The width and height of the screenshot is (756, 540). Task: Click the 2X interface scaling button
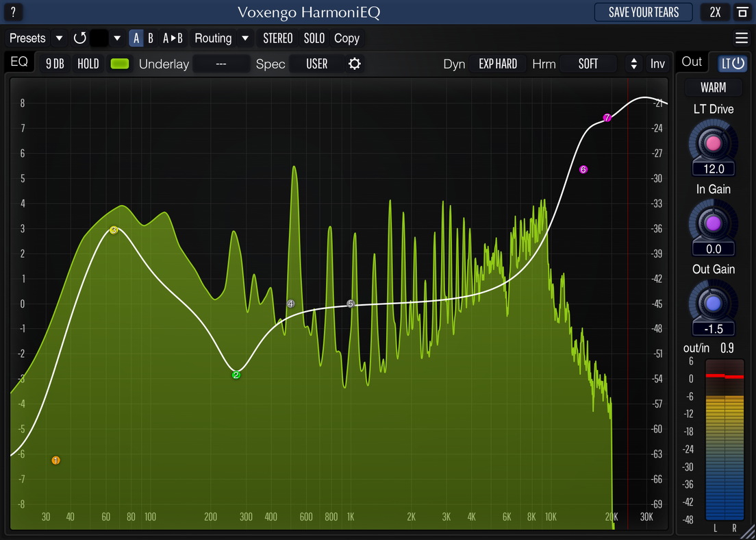(x=714, y=12)
